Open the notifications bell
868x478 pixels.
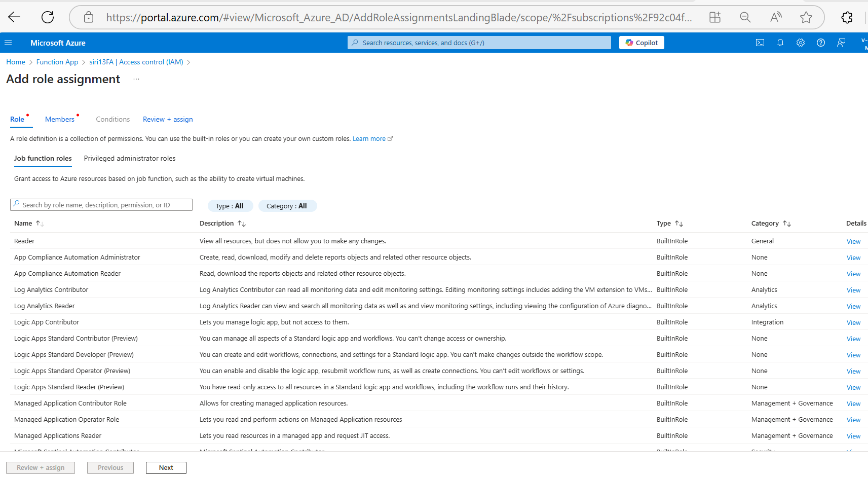tap(780, 43)
